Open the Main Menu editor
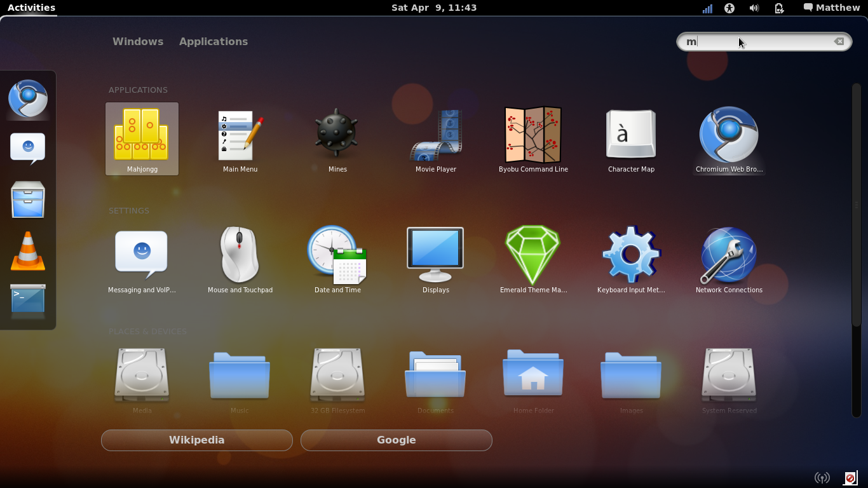Screen dimensions: 868x488 tap(240, 139)
